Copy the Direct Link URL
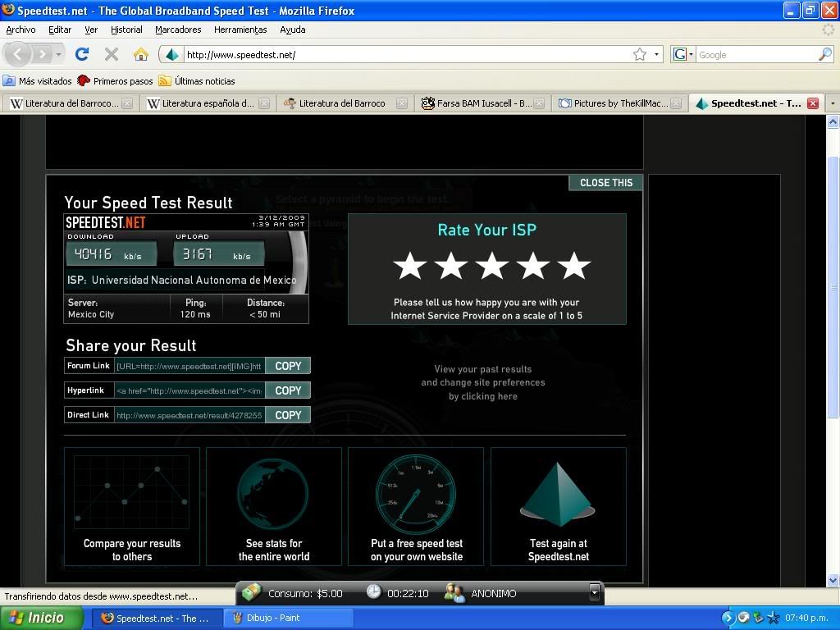Screen dimensions: 840x630 [288, 415]
